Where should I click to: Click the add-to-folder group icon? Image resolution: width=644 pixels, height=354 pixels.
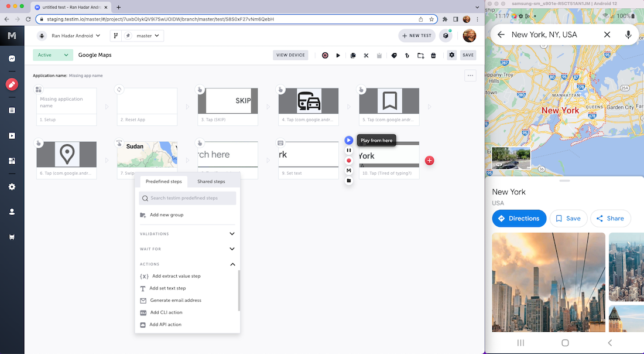[x=420, y=55]
